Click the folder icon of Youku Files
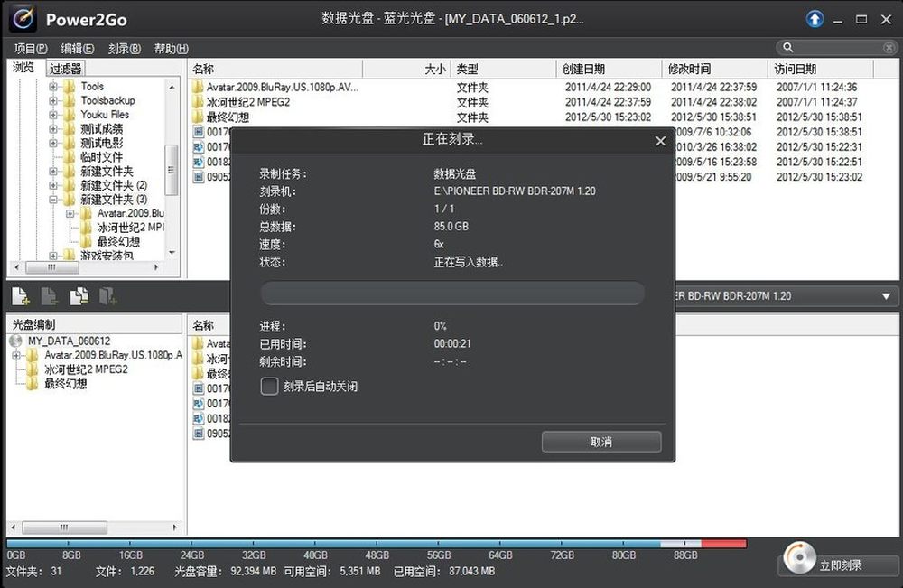Viewport: 903px width, 588px height. (70, 115)
